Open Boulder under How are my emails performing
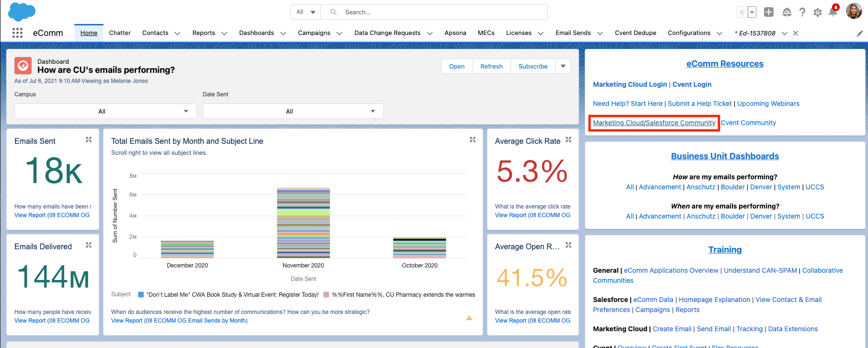The width and height of the screenshot is (868, 348). (733, 187)
